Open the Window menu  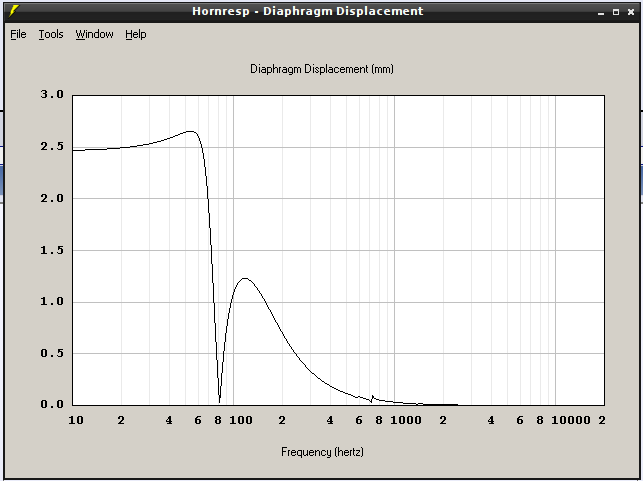pos(94,34)
